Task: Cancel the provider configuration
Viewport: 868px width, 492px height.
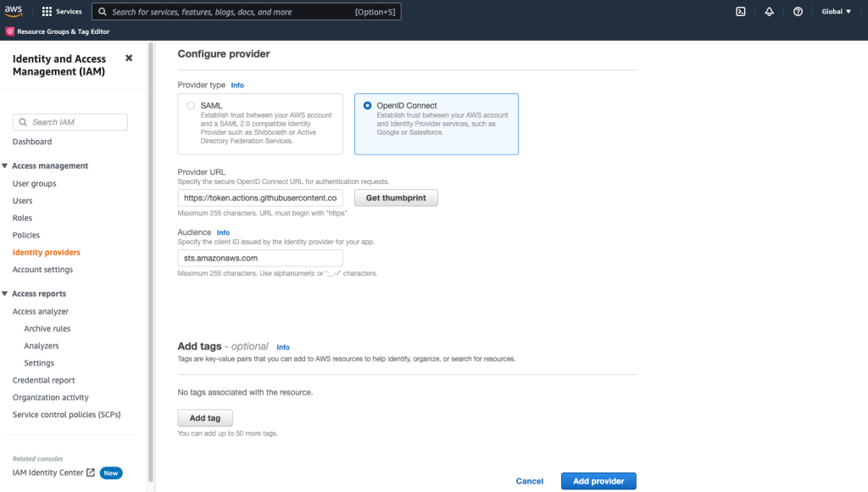Action: [x=530, y=480]
